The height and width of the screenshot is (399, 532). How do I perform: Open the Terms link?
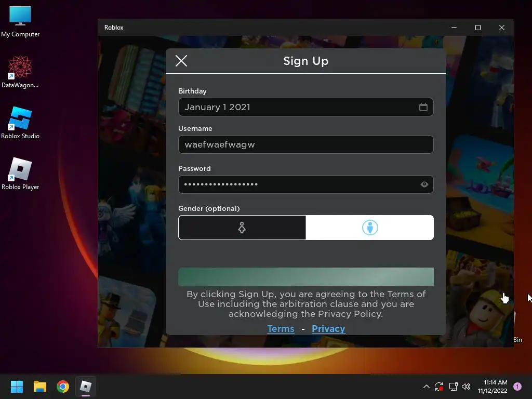[281, 329]
